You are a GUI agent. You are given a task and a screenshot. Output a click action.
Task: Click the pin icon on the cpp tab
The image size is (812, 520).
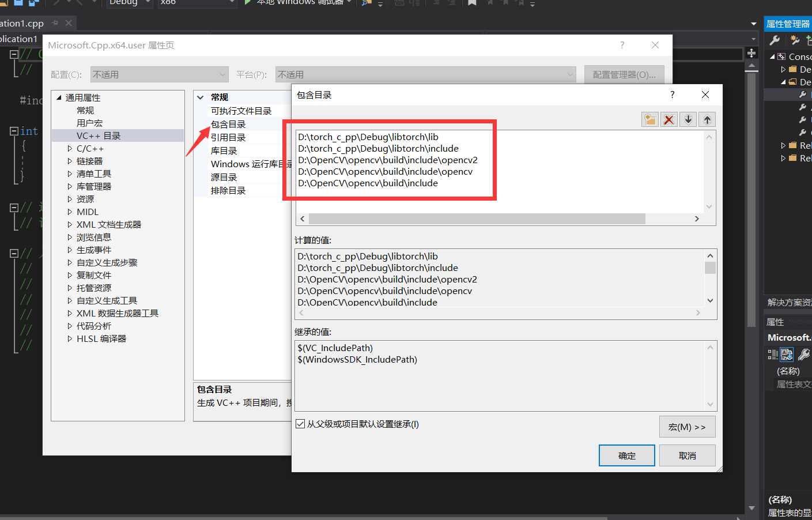pyautogui.click(x=55, y=23)
